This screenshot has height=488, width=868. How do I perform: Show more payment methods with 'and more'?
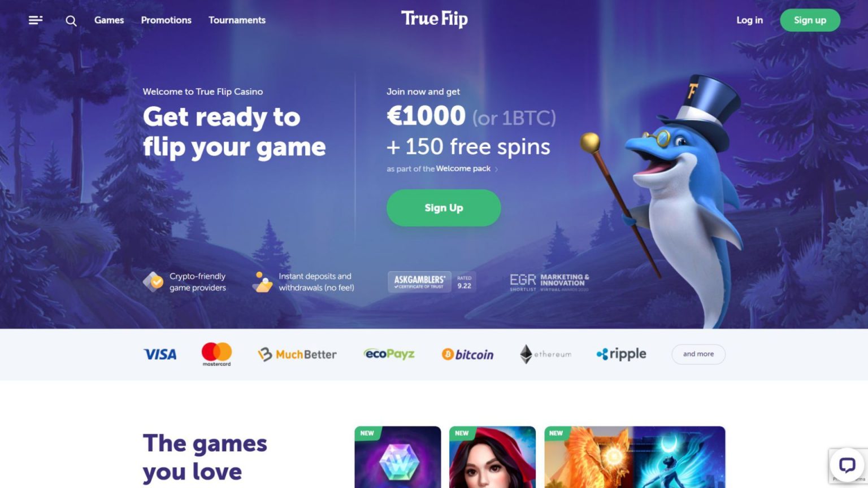[x=698, y=354]
